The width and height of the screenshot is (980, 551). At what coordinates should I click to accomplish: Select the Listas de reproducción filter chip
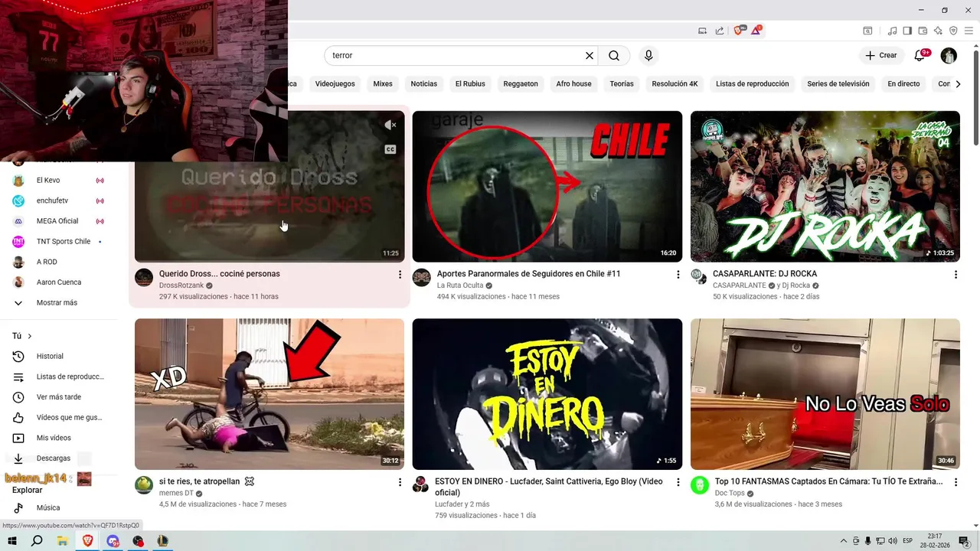[753, 84]
